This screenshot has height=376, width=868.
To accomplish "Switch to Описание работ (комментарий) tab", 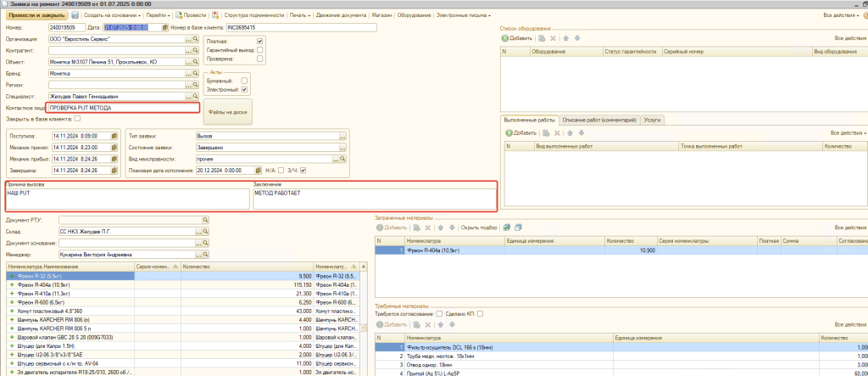I will 598,120.
